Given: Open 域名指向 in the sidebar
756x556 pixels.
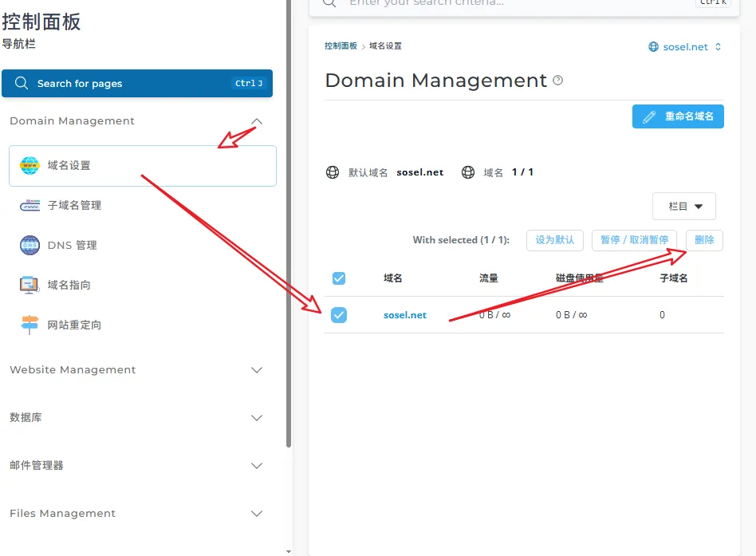Looking at the screenshot, I should click(143, 285).
